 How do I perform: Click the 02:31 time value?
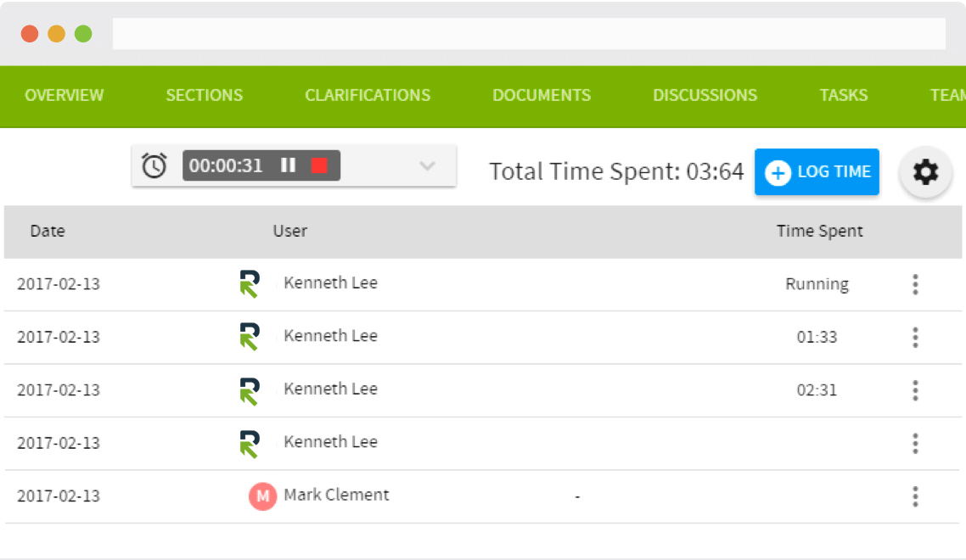[x=817, y=390]
